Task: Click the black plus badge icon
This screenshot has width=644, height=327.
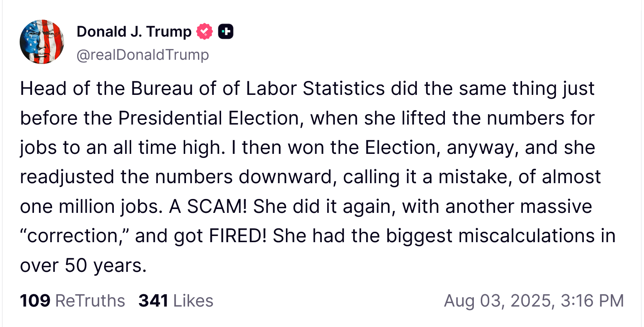Action: click(226, 32)
